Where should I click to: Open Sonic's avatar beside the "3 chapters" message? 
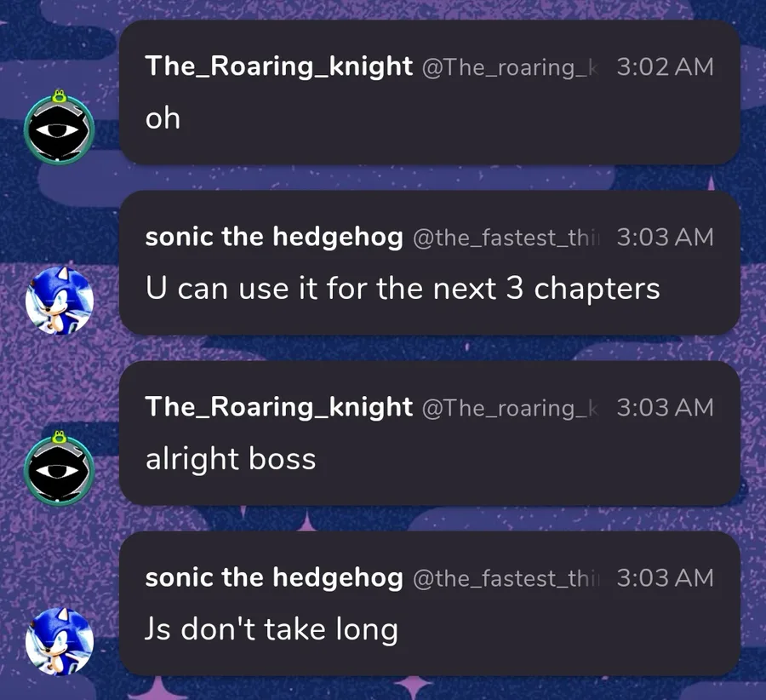59,301
